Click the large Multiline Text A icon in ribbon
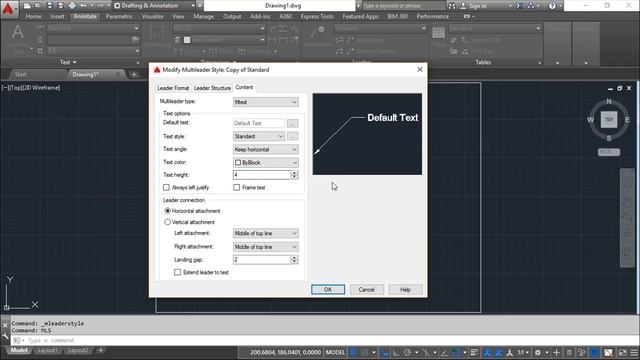This screenshot has height=360, width=640. pyautogui.click(x=17, y=32)
